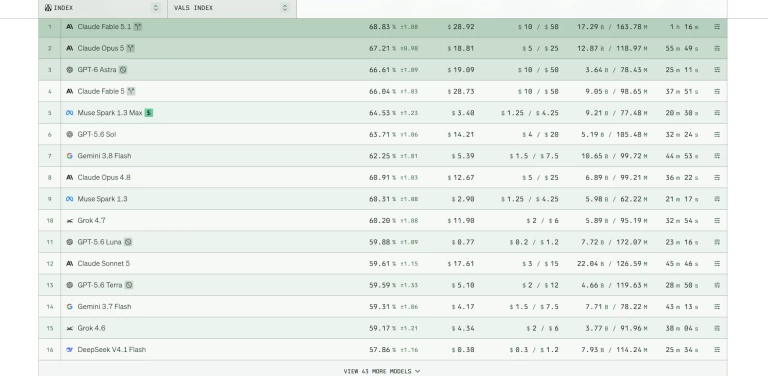Click the badge icon beside Claude Fable 5.1
The width and height of the screenshot is (768, 376).
point(138,27)
